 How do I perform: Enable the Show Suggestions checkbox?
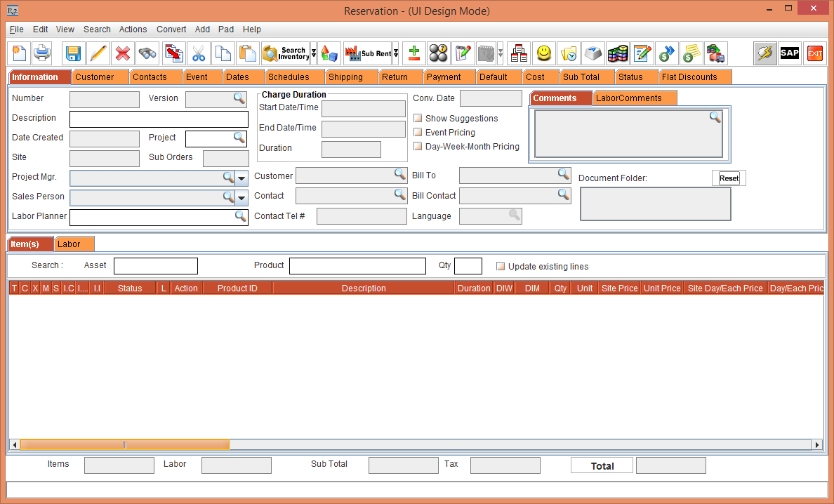(418, 118)
